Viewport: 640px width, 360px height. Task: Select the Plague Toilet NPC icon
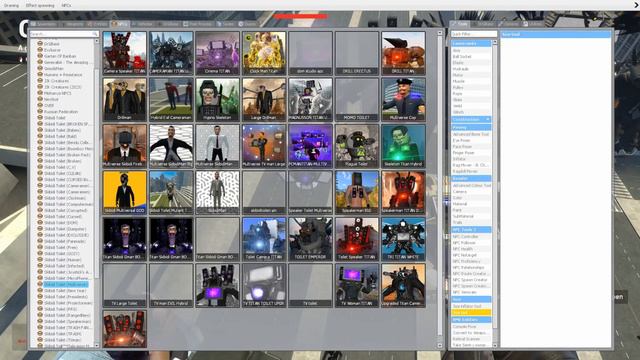coord(357,146)
